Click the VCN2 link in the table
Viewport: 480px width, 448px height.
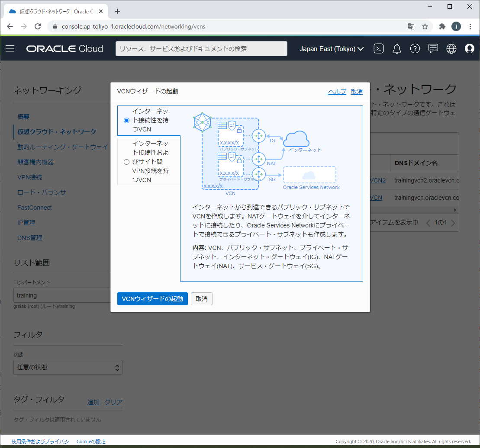click(x=378, y=180)
